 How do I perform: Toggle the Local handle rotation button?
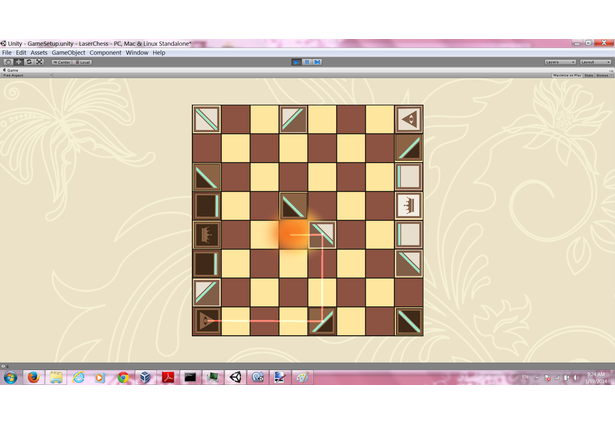point(82,62)
